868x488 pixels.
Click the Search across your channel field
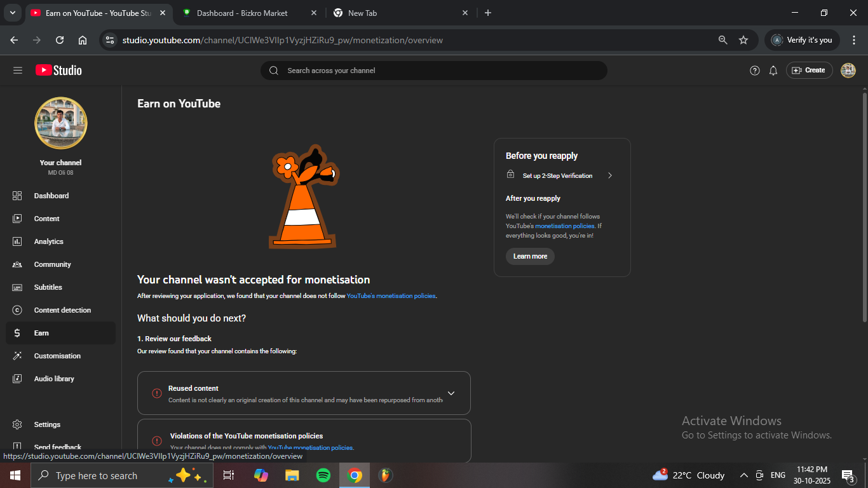pos(433,71)
